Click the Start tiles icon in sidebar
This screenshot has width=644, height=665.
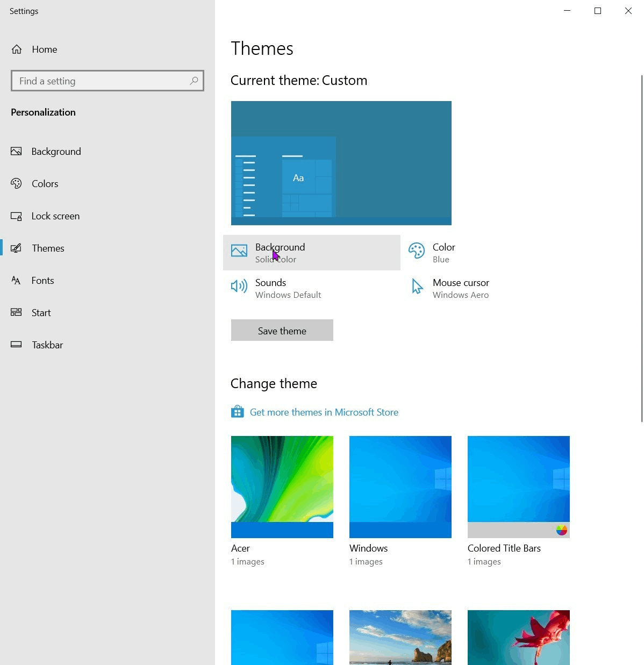pos(16,312)
